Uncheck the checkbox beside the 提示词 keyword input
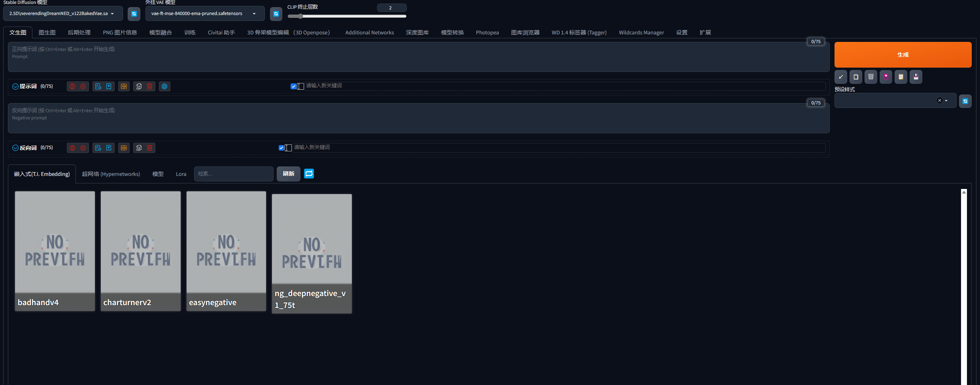Screen dimensions: 980x385 293,86
